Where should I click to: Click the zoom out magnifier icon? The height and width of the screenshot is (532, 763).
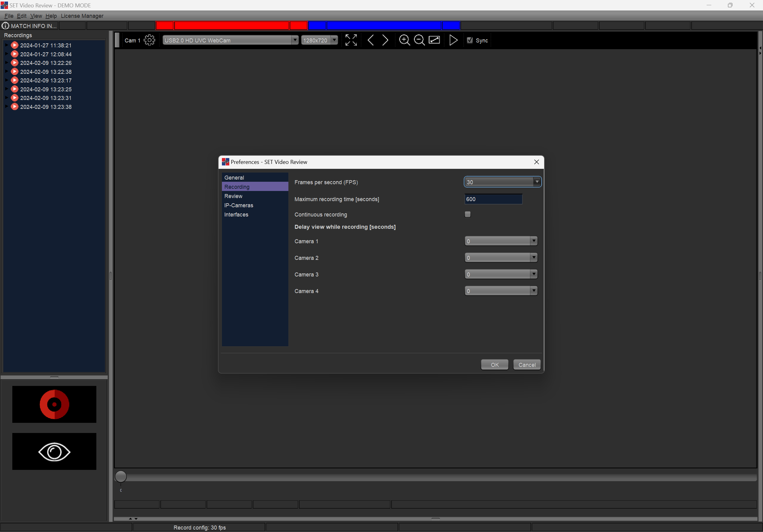click(x=419, y=40)
